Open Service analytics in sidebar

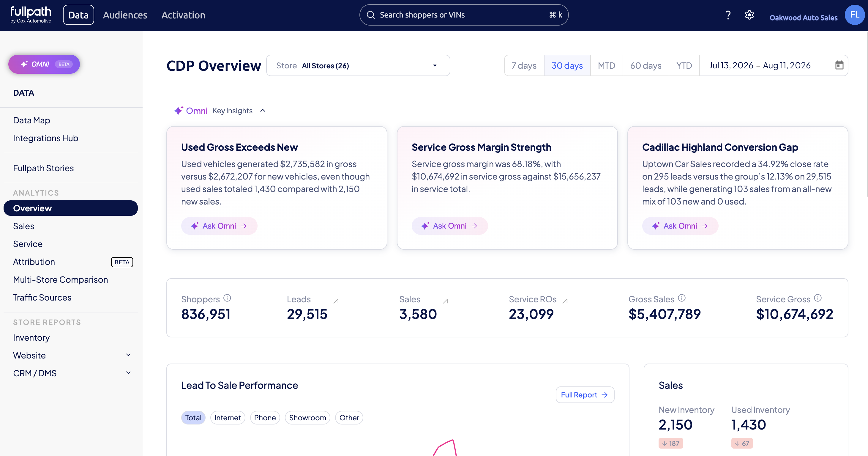[x=28, y=244]
